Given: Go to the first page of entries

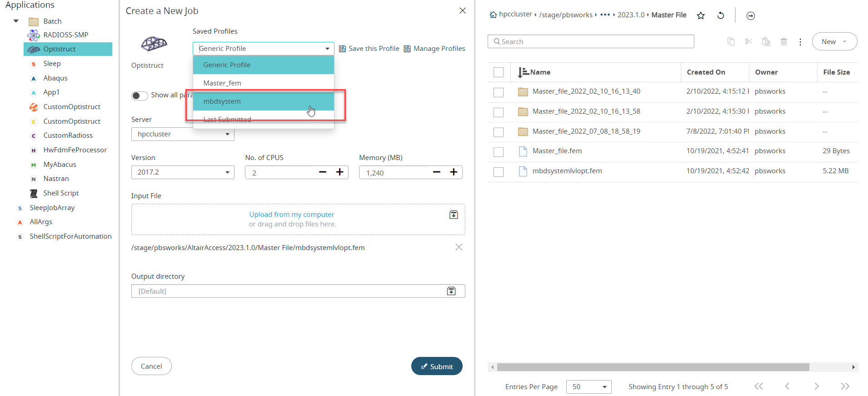Looking at the screenshot, I should pyautogui.click(x=758, y=386).
